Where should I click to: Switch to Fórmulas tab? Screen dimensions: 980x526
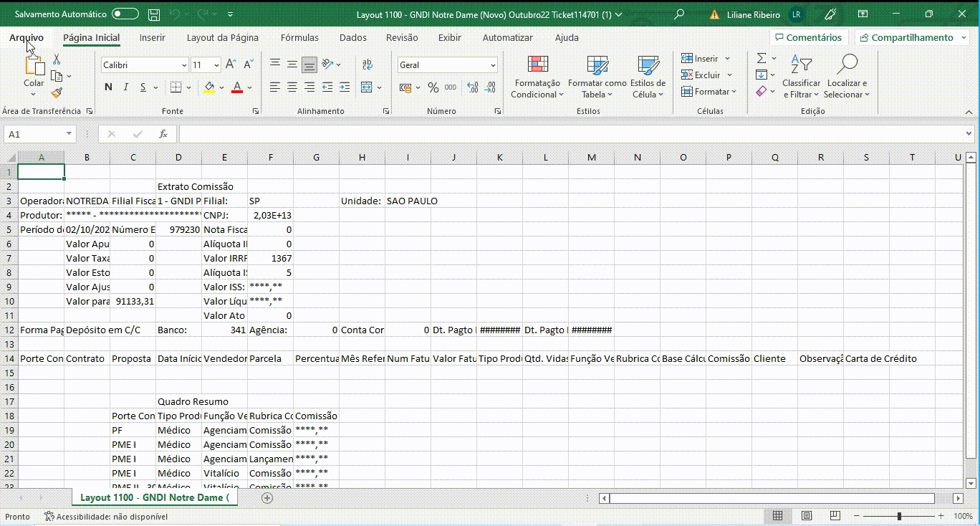(299, 37)
